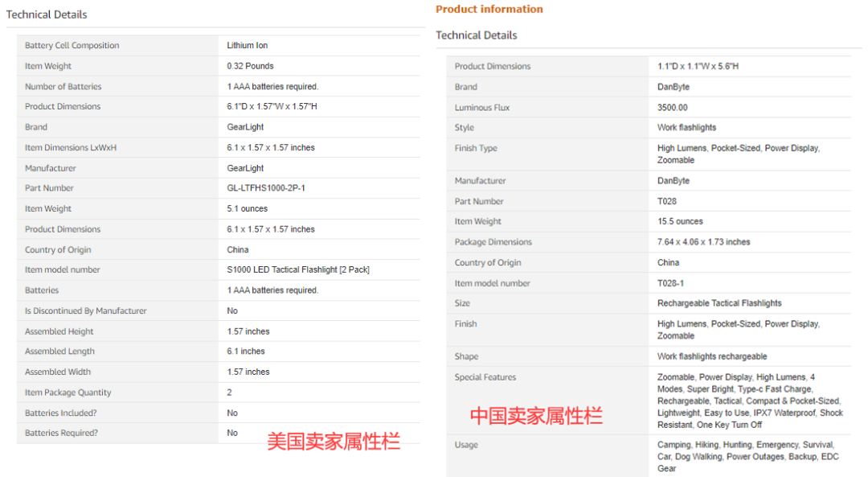Select the "3500.00" luminous flux value

672,108
